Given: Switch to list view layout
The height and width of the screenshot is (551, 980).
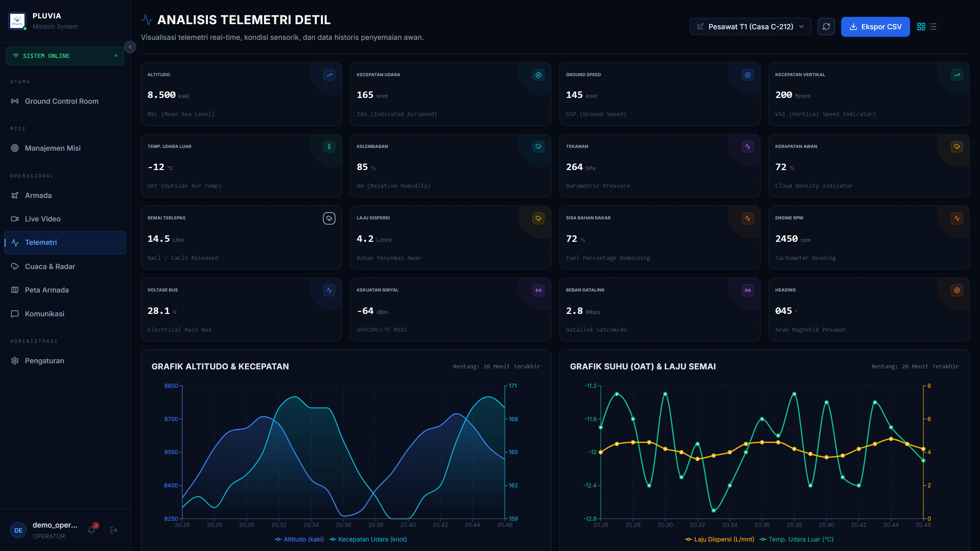Looking at the screenshot, I should point(932,27).
